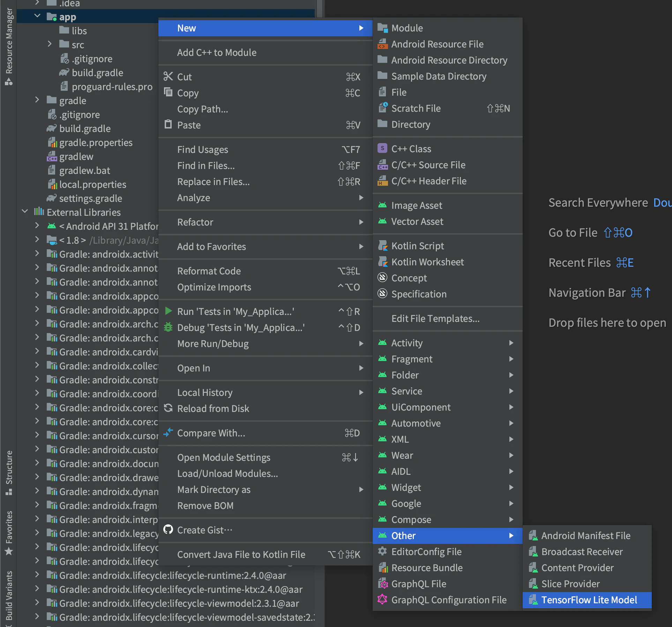
Task: Select TensorFlow Lite Model menu item
Action: pyautogui.click(x=587, y=600)
